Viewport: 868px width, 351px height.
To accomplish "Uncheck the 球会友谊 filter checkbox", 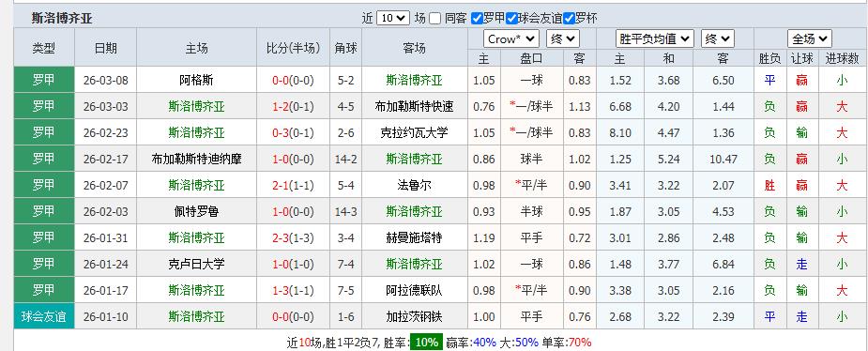I will (512, 19).
